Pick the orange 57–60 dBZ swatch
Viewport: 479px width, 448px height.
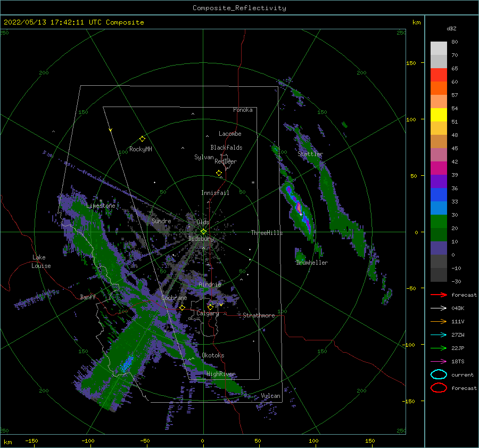point(439,88)
